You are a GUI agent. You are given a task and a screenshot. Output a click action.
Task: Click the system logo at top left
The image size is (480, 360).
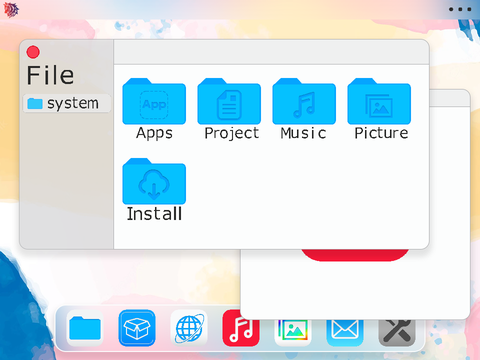(x=11, y=9)
